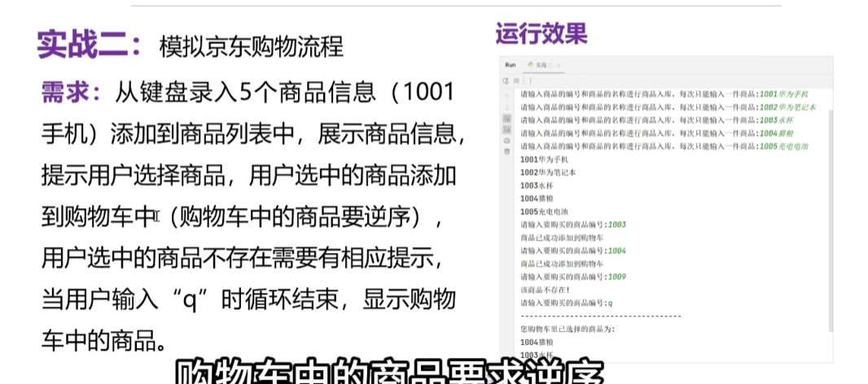868x384 pixels.
Task: Click the Down stack trace arrow icon
Action: 506,107
